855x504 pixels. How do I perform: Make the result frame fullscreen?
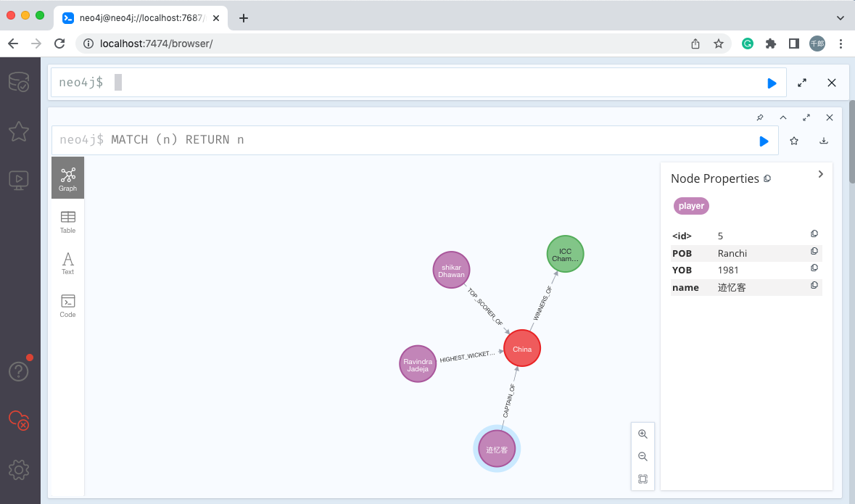tap(806, 117)
